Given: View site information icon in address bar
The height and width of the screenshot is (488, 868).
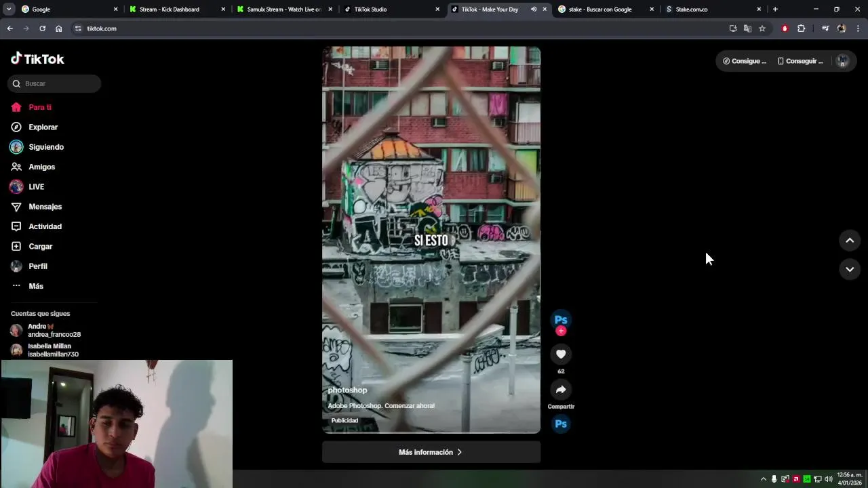Looking at the screenshot, I should click(78, 28).
